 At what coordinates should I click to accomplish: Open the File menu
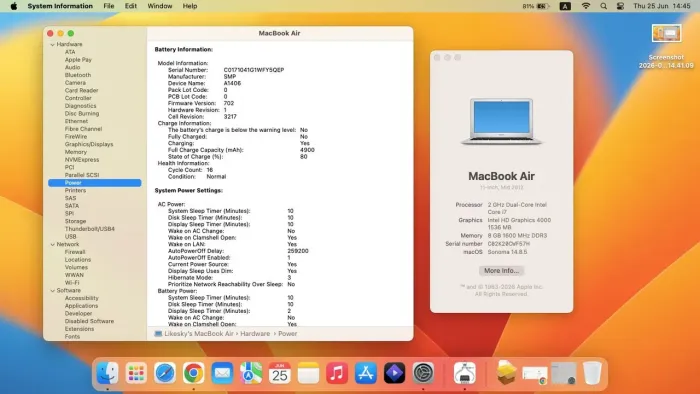[108, 6]
